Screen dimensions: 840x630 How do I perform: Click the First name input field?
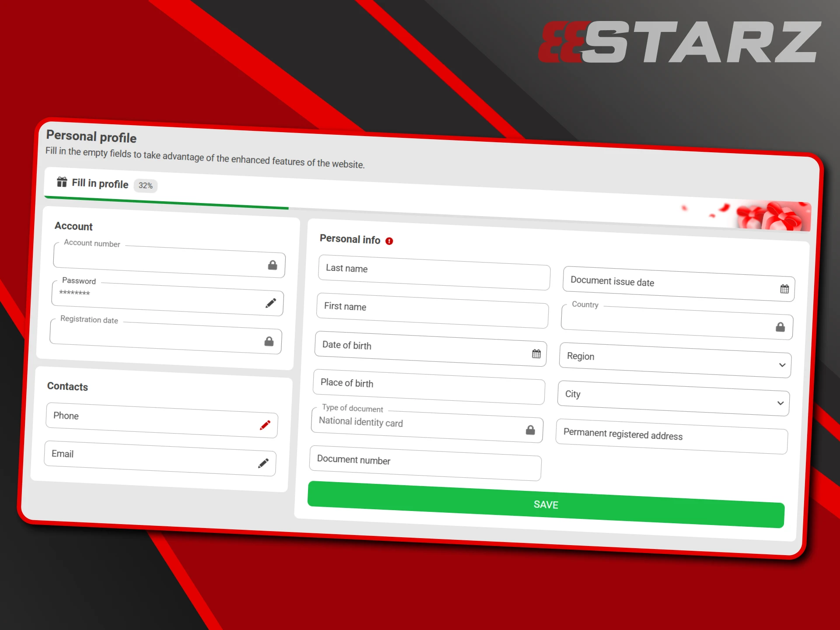click(x=432, y=311)
